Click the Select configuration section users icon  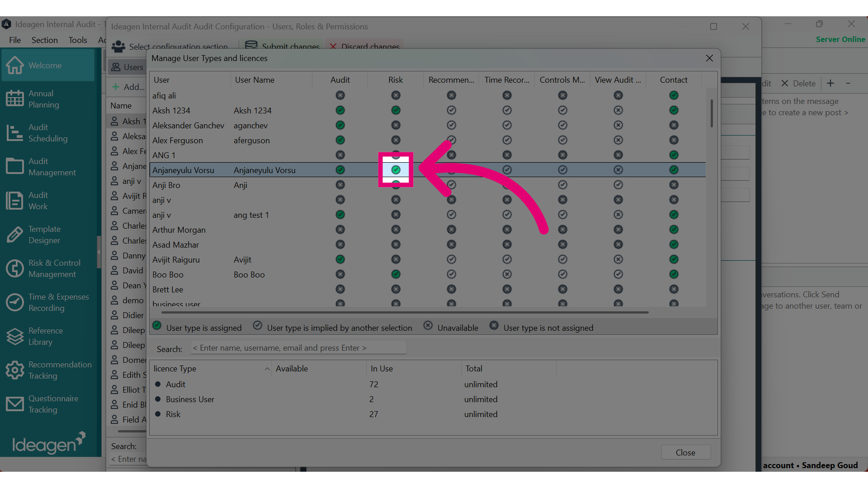coord(118,46)
